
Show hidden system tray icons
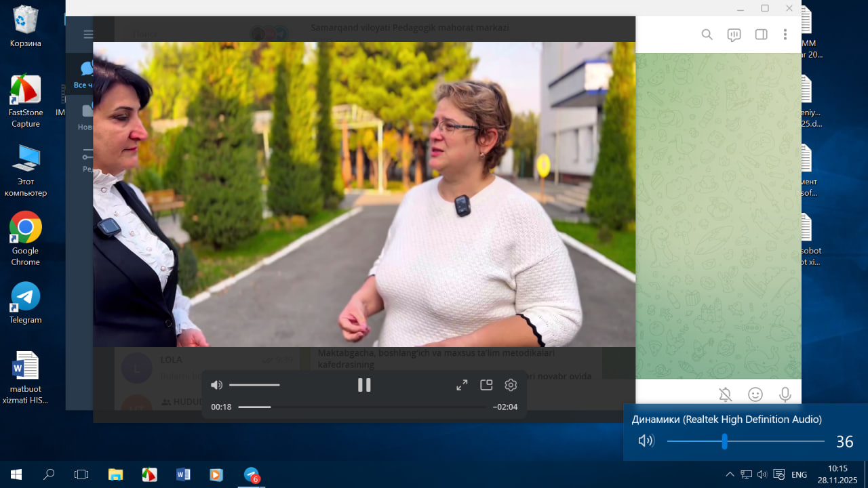pyautogui.click(x=730, y=474)
